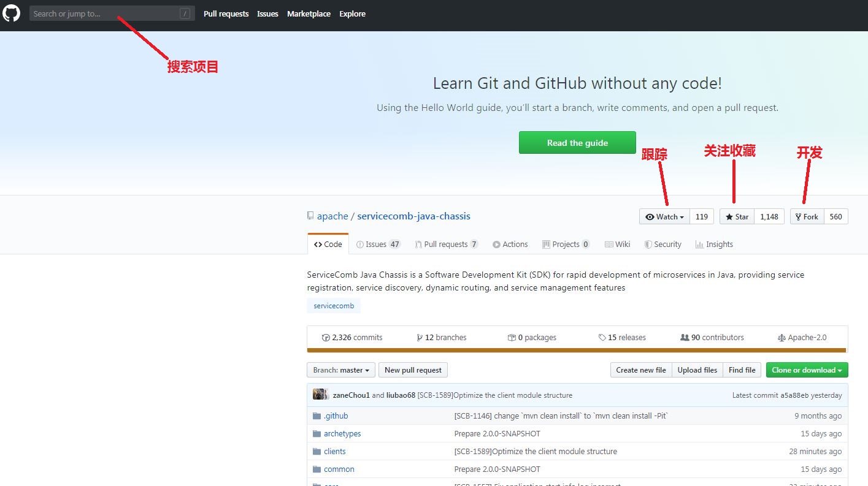Click the Read the guide button
868x486 pixels.
coord(577,142)
